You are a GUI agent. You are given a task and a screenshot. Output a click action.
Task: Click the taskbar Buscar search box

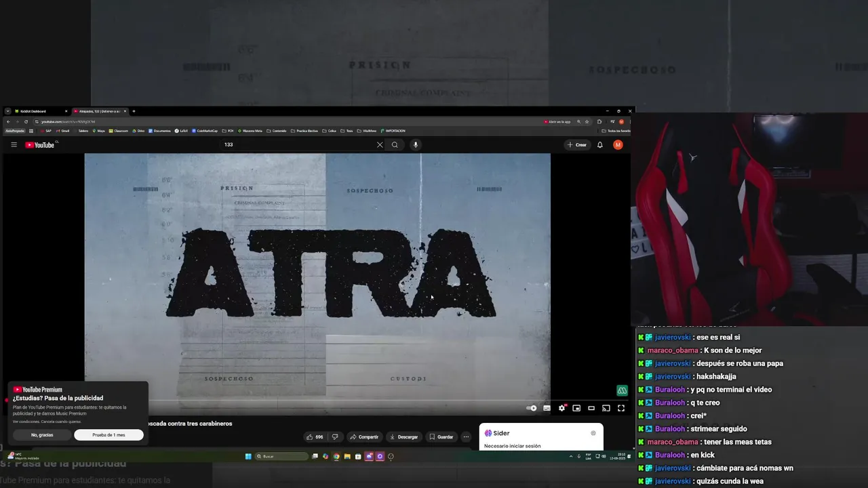[281, 456]
